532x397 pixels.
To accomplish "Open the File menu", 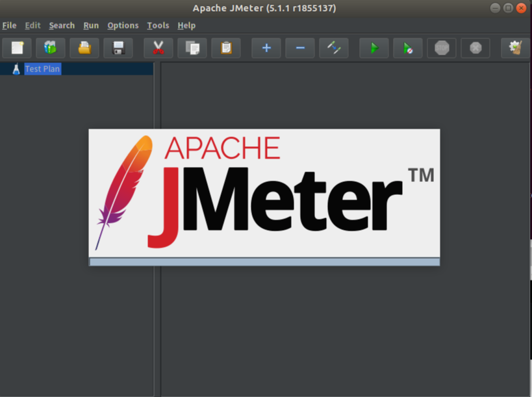I will tap(9, 25).
